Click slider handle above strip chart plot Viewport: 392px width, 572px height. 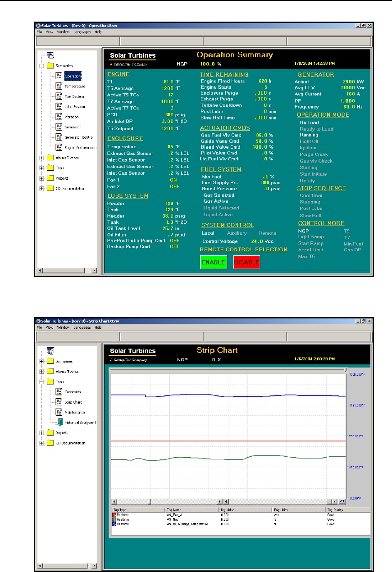(345, 369)
